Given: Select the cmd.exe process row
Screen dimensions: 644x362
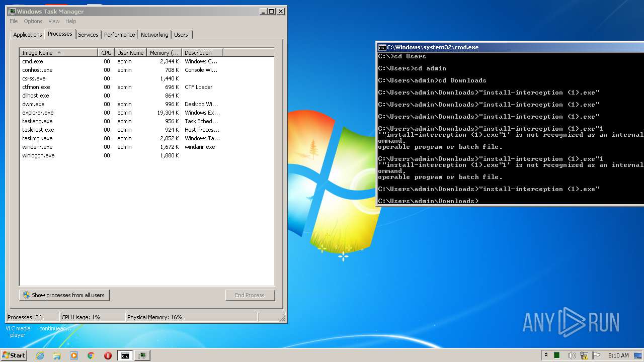Looking at the screenshot, I should [147, 61].
